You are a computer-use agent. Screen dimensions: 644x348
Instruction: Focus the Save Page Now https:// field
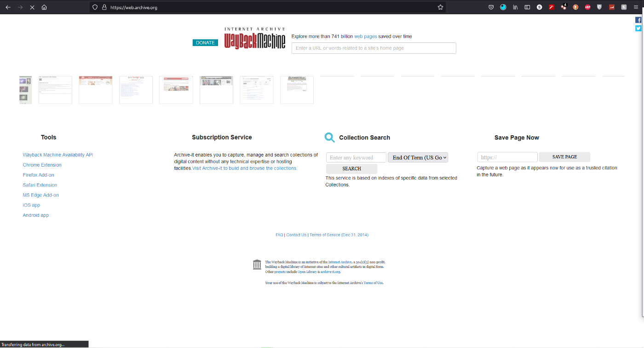(507, 157)
